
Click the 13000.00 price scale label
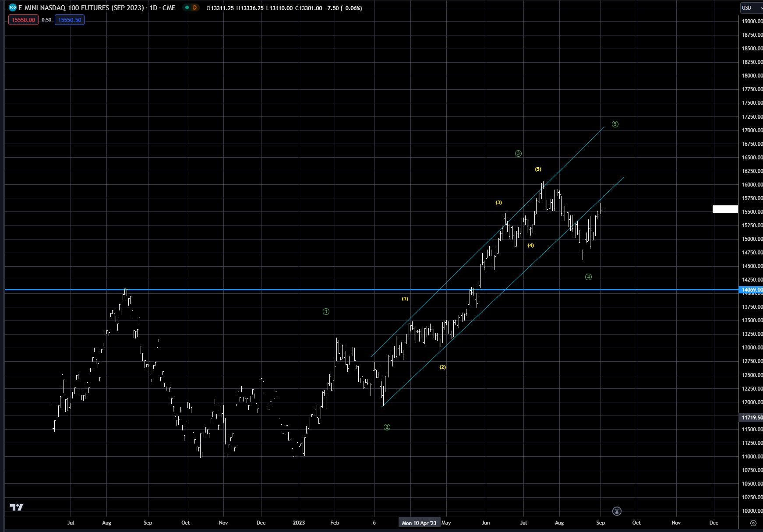(x=752, y=348)
